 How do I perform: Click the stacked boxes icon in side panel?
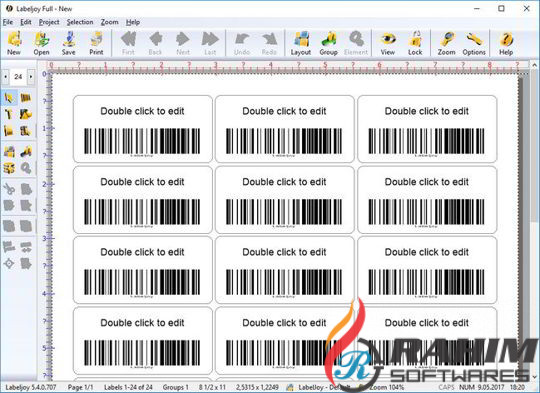(9, 168)
